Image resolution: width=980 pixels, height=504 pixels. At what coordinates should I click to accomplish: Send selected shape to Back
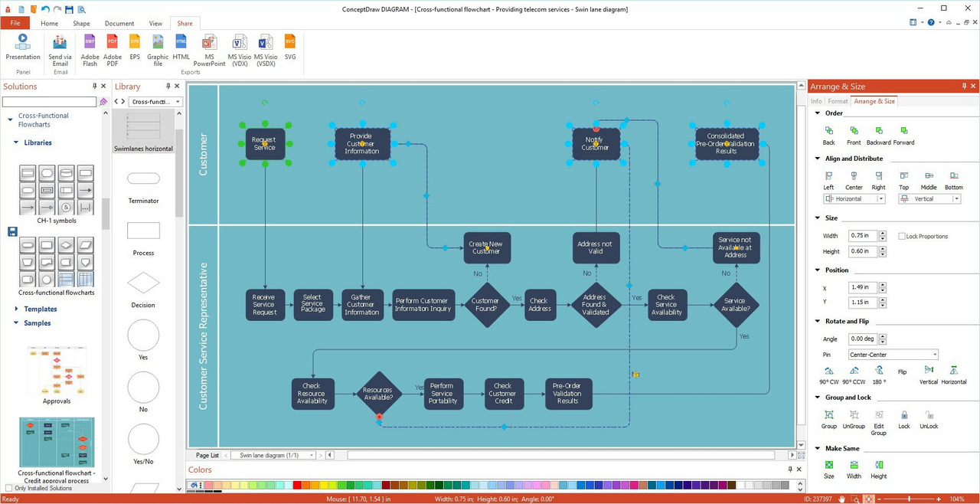point(829,136)
